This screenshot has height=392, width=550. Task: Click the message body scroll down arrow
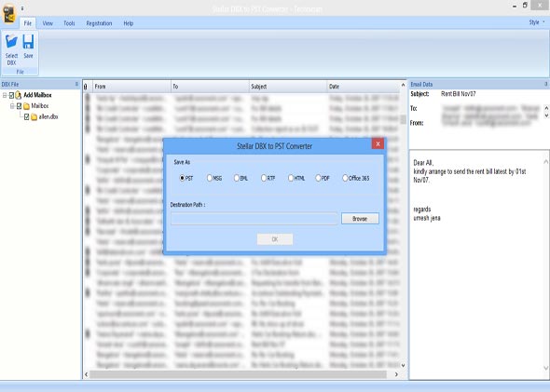click(x=545, y=368)
